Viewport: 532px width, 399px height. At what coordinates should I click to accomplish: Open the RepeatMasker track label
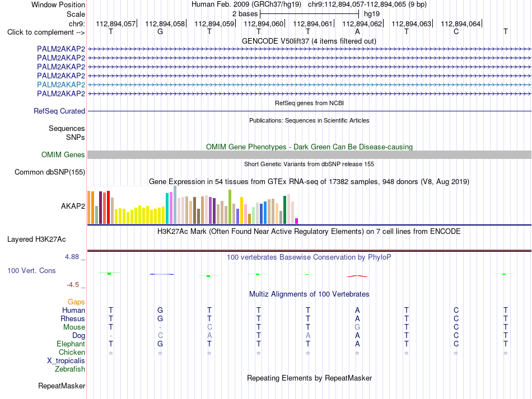(62, 386)
